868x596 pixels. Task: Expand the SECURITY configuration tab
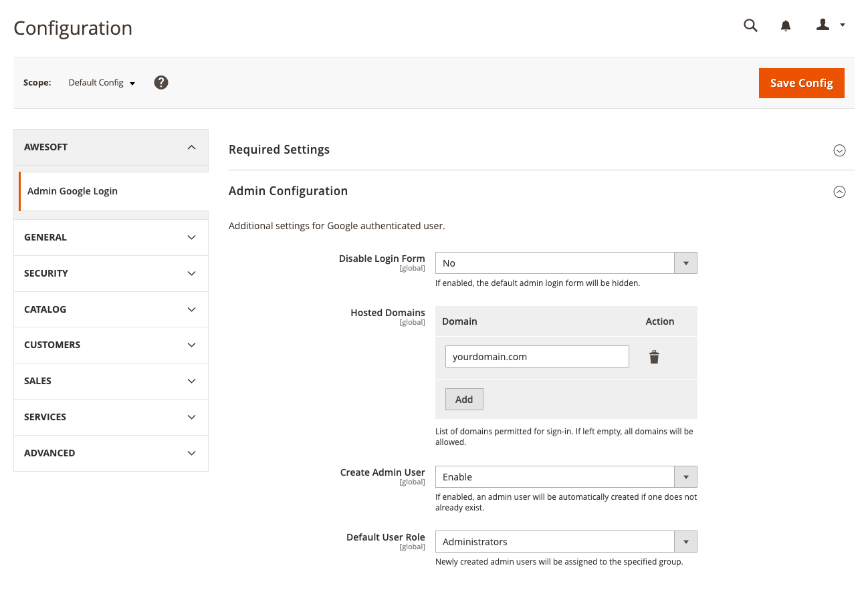[x=111, y=273]
